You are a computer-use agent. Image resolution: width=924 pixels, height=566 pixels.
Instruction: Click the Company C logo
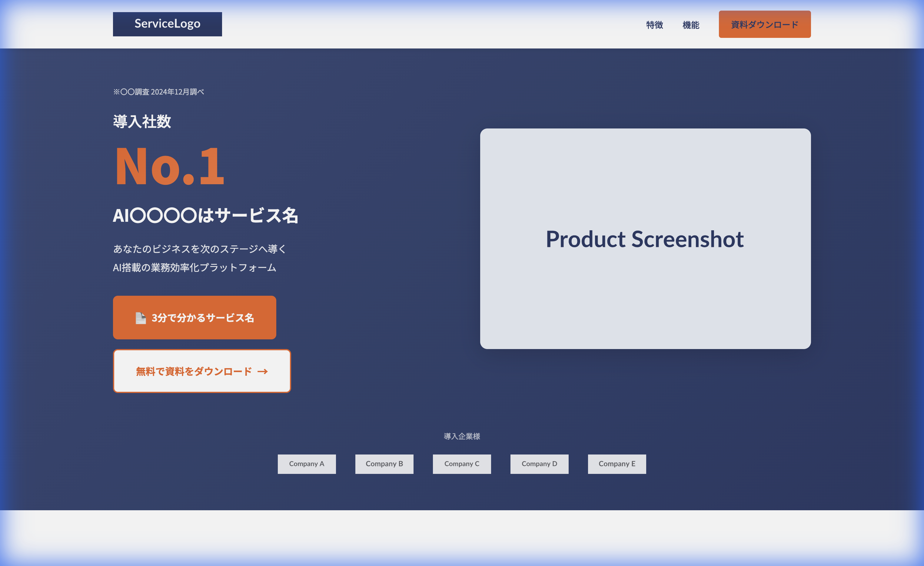coord(462,464)
